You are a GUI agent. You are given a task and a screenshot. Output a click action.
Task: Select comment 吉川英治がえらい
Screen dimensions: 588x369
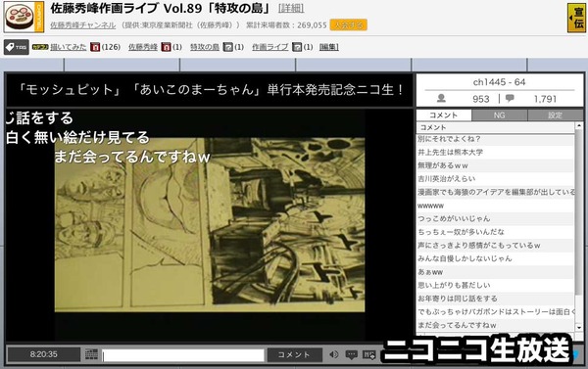pos(495,179)
